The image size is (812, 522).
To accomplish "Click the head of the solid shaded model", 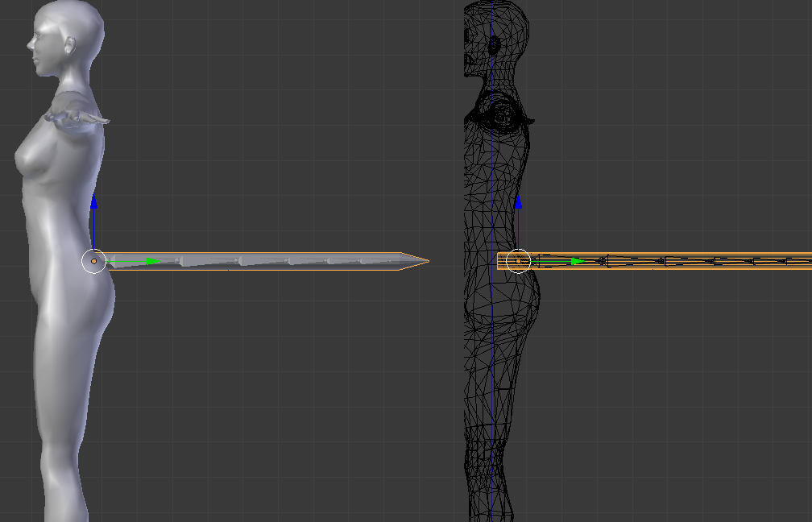I will (66, 37).
